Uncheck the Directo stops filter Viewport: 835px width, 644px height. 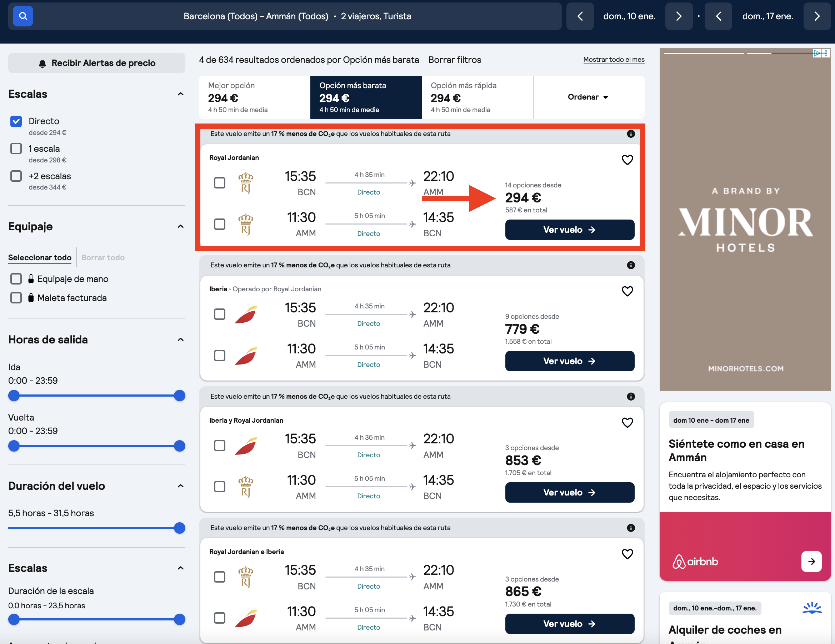[x=16, y=121]
